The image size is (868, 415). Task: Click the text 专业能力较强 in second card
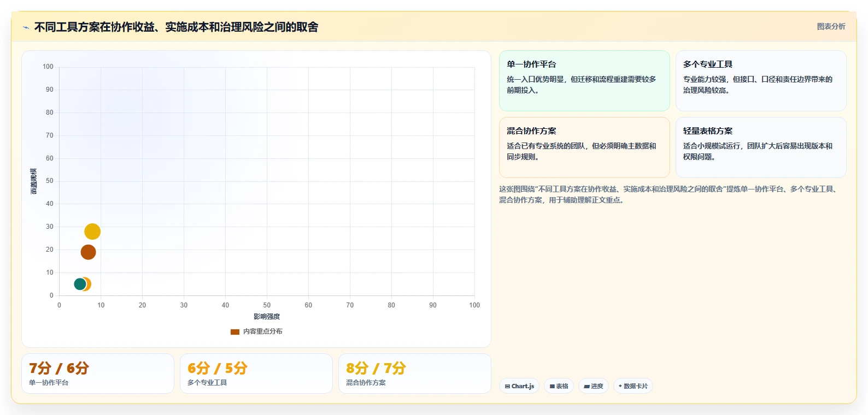(704, 79)
